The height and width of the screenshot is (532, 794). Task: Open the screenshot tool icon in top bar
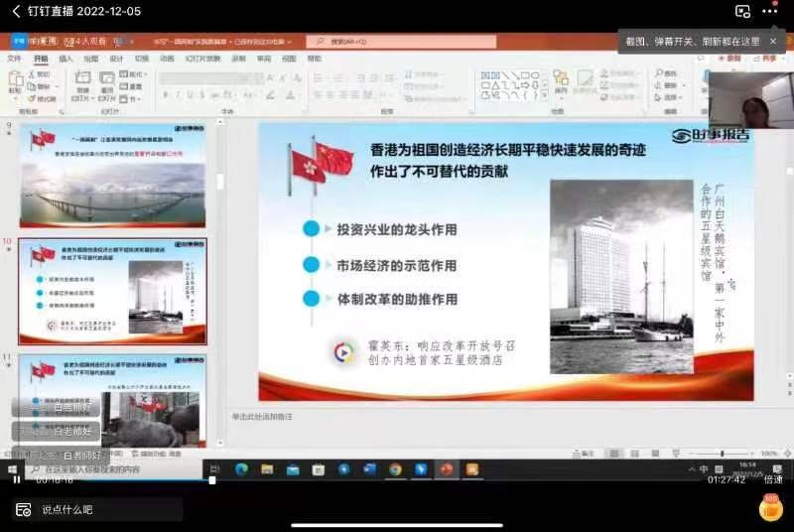(x=742, y=11)
